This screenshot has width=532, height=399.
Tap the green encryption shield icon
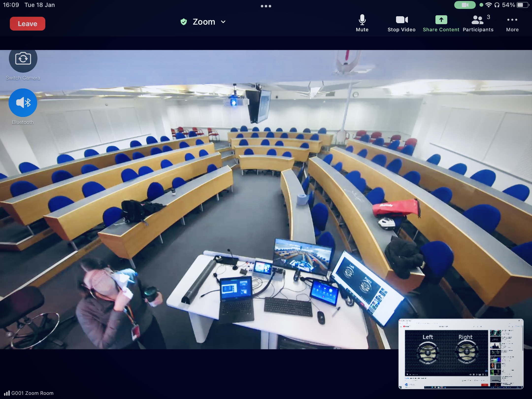pos(184,22)
